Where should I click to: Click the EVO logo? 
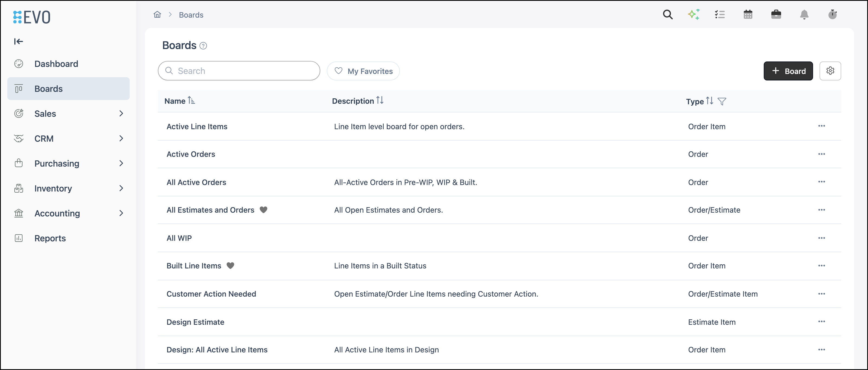coord(32,17)
